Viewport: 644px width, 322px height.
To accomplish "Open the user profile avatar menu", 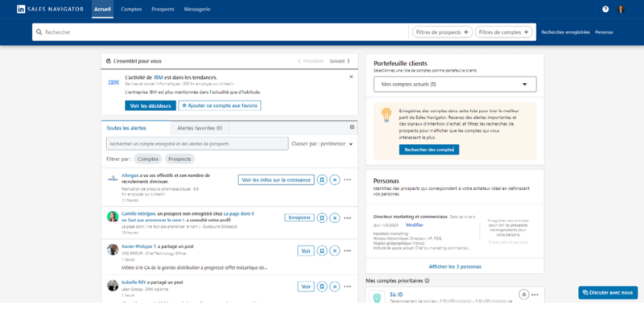I will [621, 9].
